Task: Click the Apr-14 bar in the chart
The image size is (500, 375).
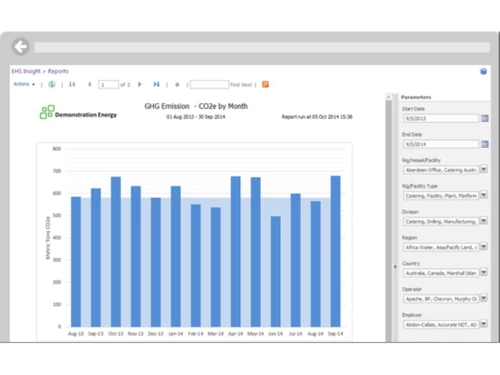Action: pos(236,252)
